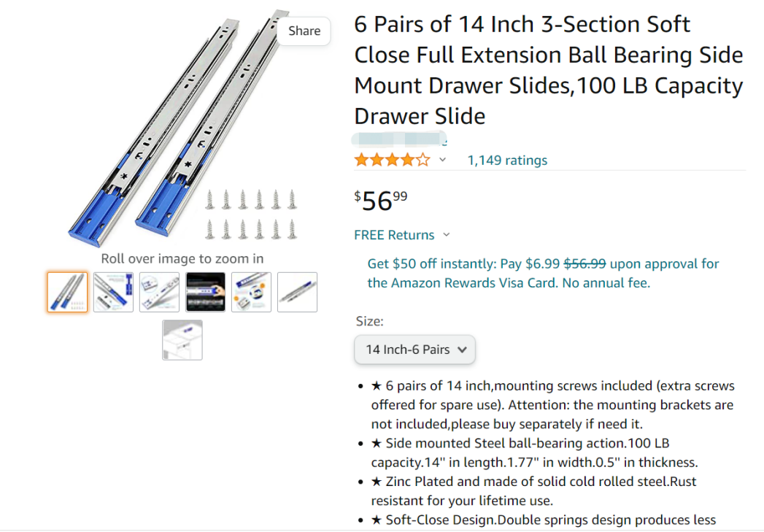The image size is (764, 532).
Task: Open the Amazon Rewards Visa Card offer
Action: pos(543,273)
